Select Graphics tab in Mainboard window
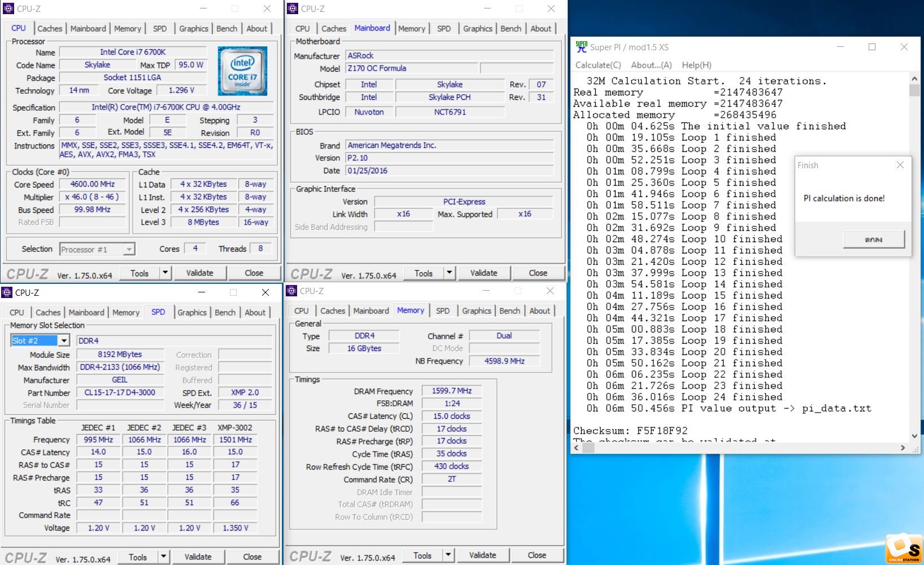Screen dimensions: 924x565 coord(478,28)
